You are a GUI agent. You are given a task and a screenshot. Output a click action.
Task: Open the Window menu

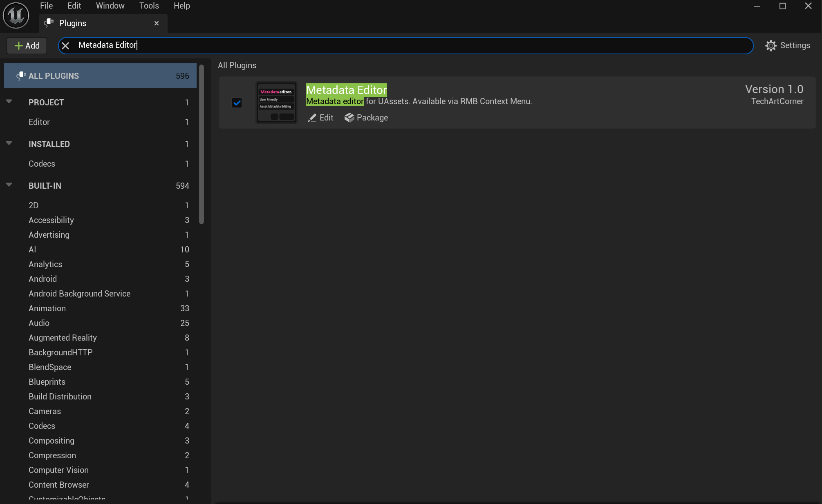(x=110, y=6)
